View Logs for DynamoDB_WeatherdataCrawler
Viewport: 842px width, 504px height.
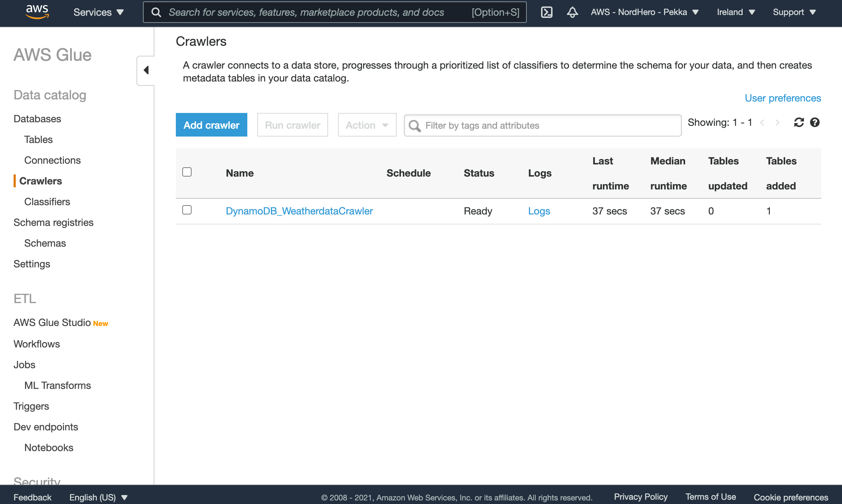pos(539,211)
